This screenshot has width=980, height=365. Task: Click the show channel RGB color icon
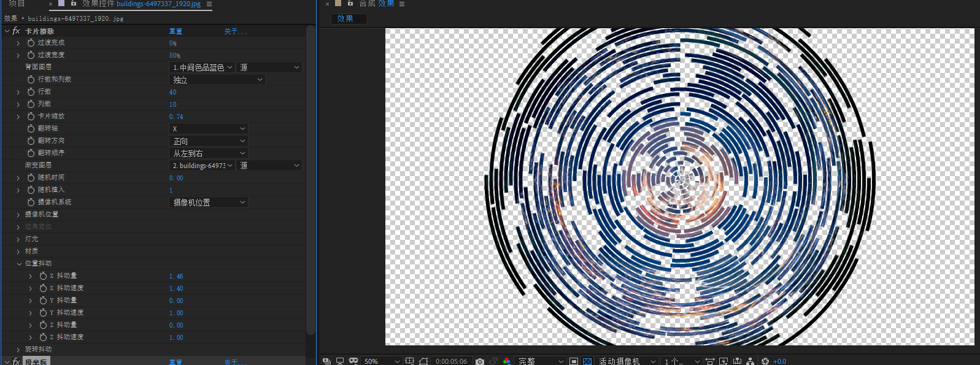[507, 361]
